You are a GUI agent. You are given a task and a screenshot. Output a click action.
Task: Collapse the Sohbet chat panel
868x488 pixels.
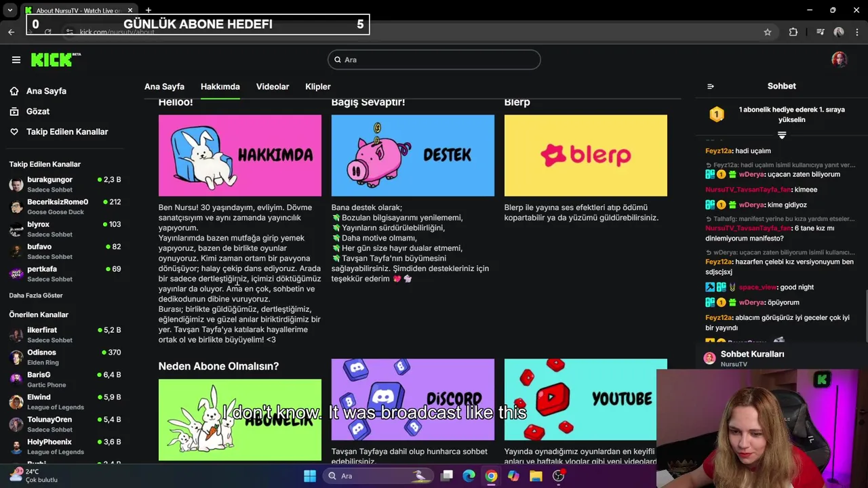coord(710,86)
